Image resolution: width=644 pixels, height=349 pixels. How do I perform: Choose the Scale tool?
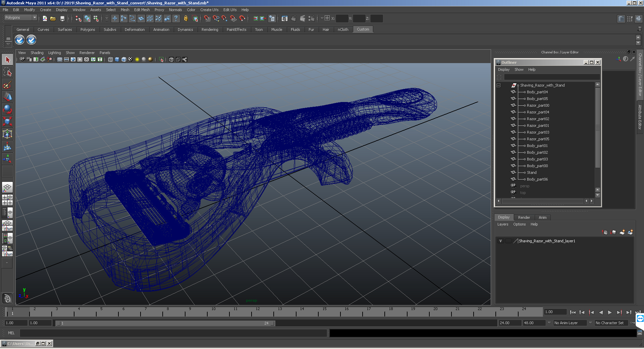click(x=7, y=121)
